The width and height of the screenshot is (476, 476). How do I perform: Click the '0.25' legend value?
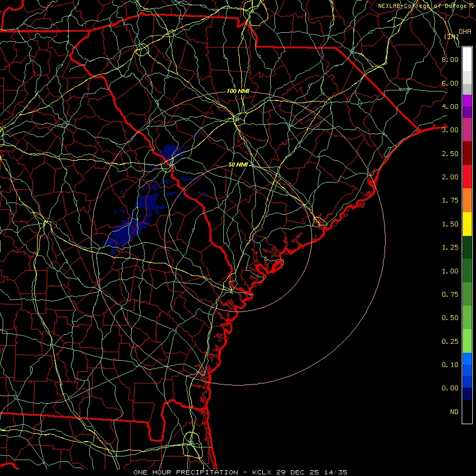pos(450,342)
